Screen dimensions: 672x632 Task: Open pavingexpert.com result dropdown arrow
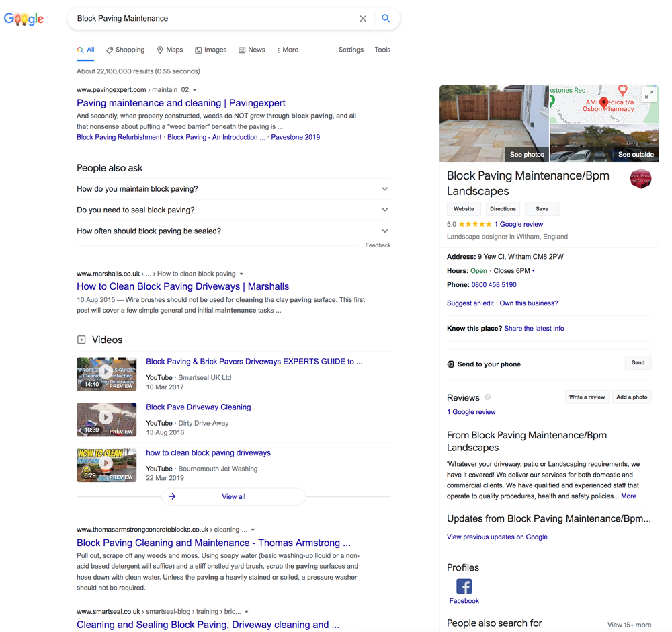(x=195, y=90)
